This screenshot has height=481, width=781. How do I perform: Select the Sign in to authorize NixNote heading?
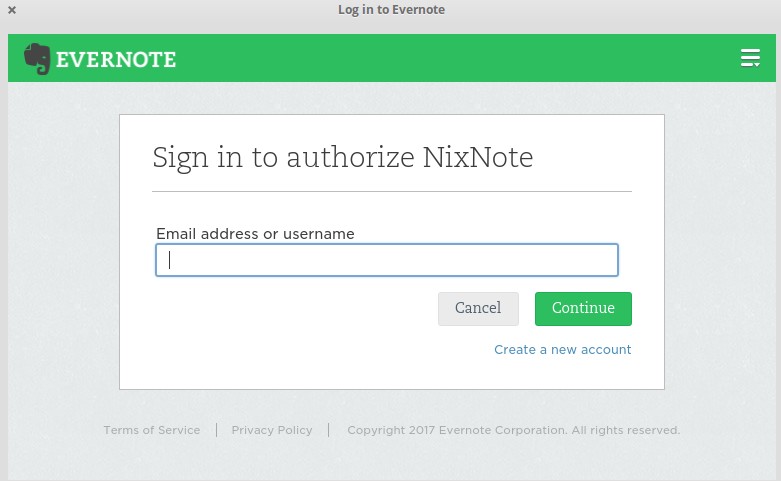(343, 158)
